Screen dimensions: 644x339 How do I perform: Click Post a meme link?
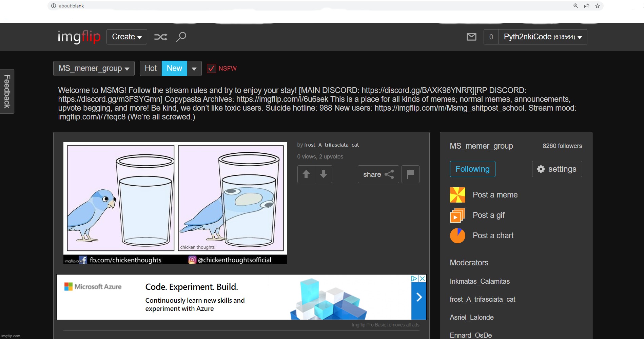[x=495, y=195]
